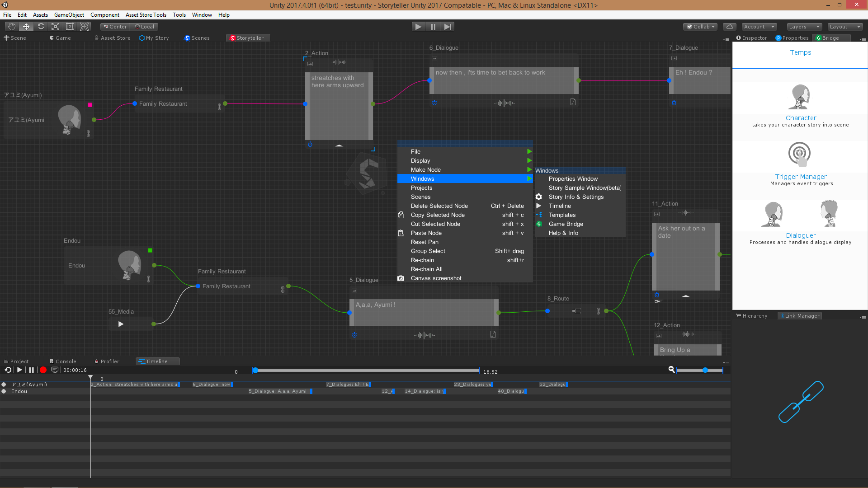Screen dimensions: 868x488
Task: Select the Hand tool in the toolbar
Action: click(11, 27)
